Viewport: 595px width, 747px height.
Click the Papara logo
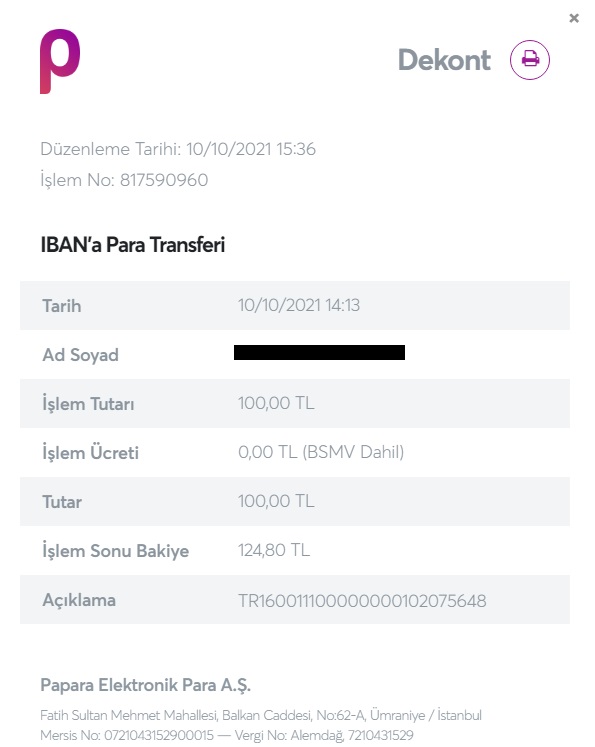[x=60, y=61]
